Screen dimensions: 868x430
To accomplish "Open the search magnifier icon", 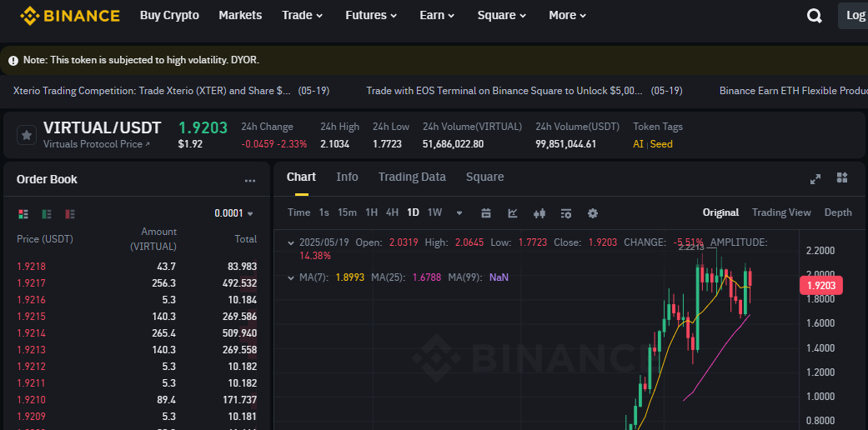I will point(815,16).
